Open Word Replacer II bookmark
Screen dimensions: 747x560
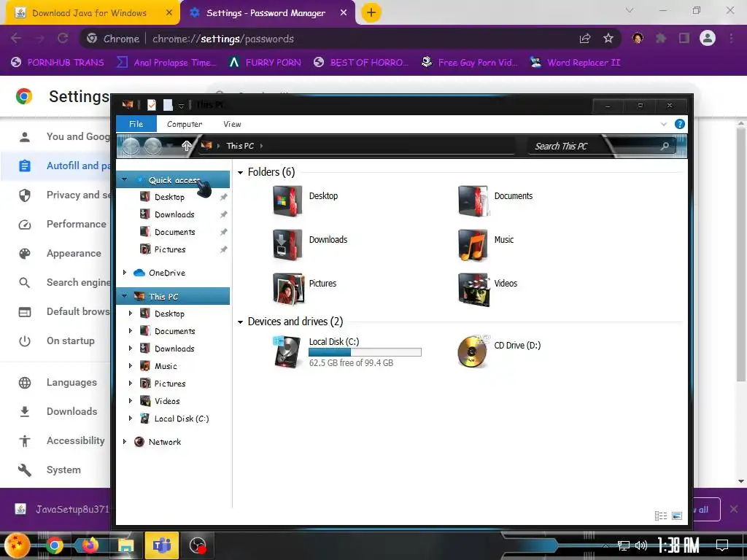(575, 63)
